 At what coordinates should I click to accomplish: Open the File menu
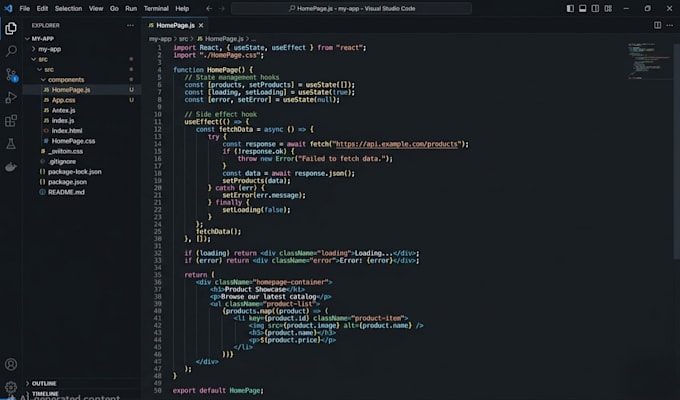click(x=25, y=8)
